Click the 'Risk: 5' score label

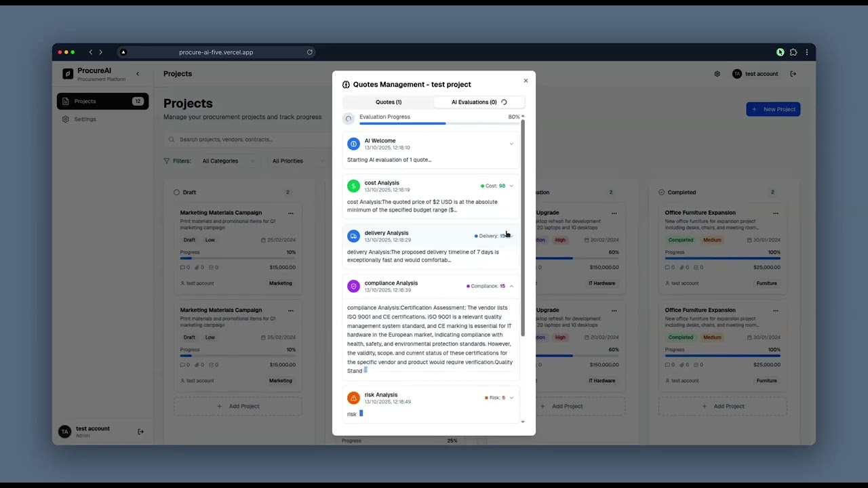click(495, 398)
